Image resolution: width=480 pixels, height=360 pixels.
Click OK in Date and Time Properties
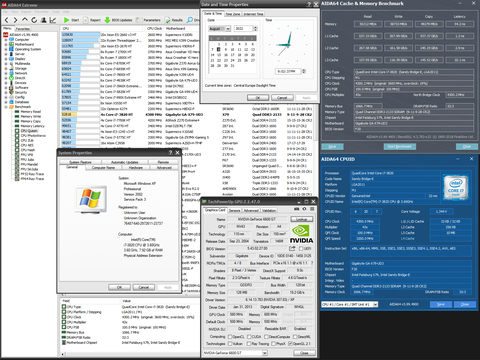(x=258, y=98)
